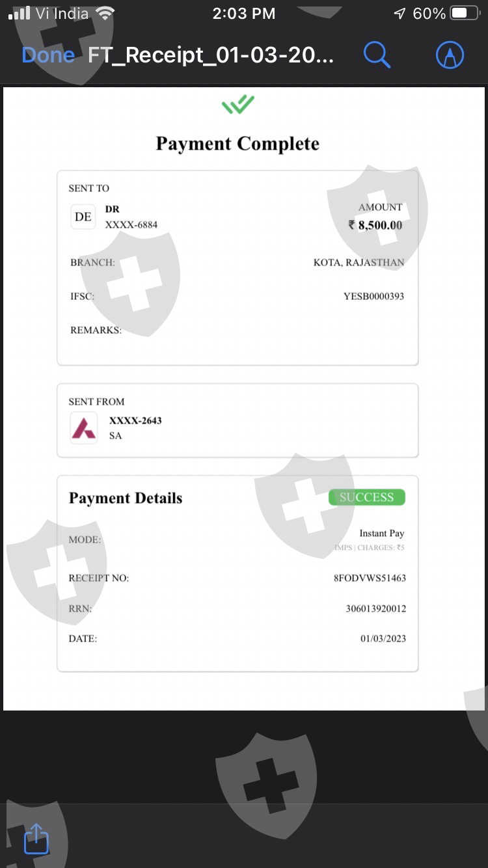The width and height of the screenshot is (488, 868).
Task: Open the share sheet icon
Action: (36, 839)
